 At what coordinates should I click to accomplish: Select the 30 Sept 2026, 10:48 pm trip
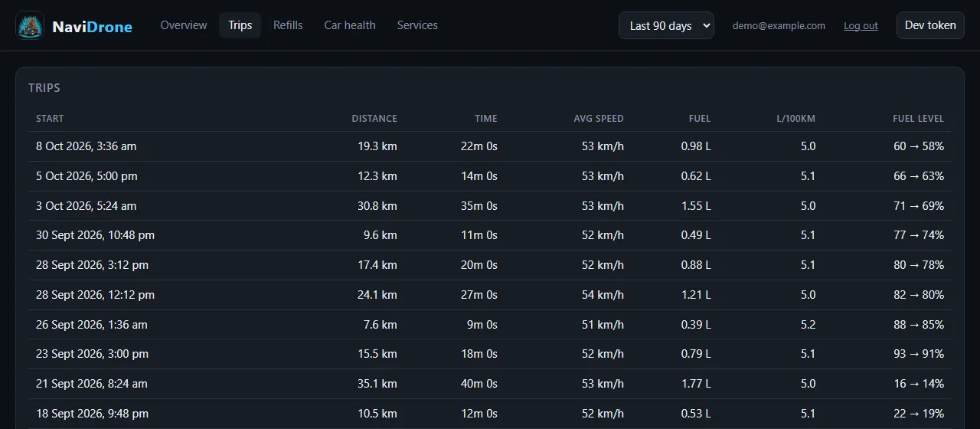click(490, 235)
